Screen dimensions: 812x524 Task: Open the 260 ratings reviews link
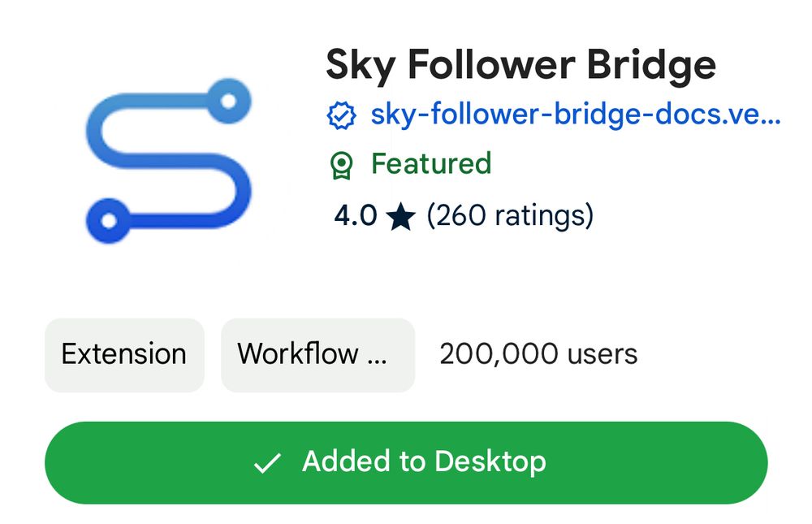click(x=510, y=215)
